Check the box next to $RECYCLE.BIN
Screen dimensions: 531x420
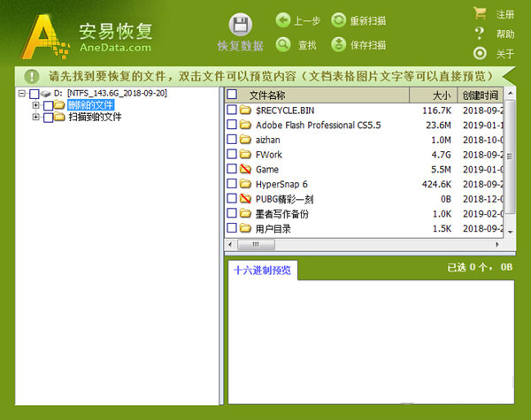point(233,111)
